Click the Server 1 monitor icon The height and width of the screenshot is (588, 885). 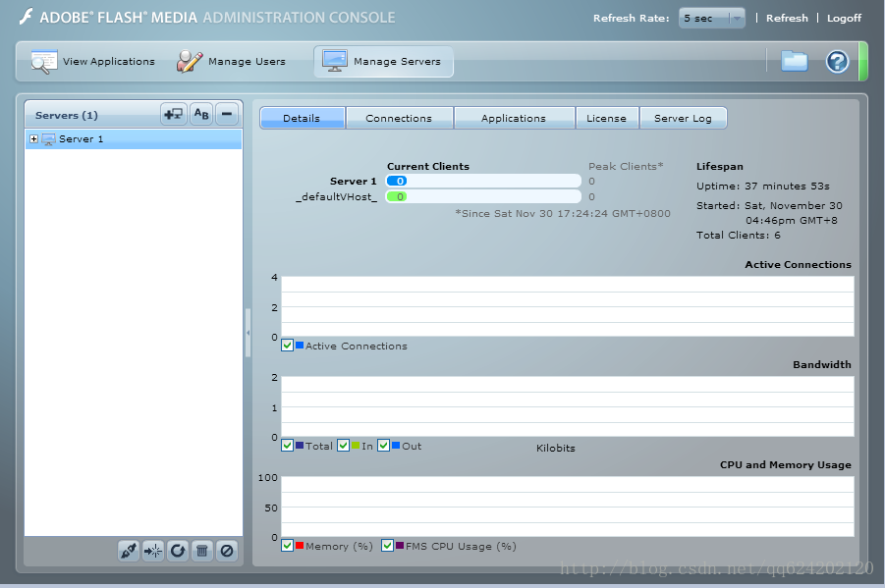(48, 139)
